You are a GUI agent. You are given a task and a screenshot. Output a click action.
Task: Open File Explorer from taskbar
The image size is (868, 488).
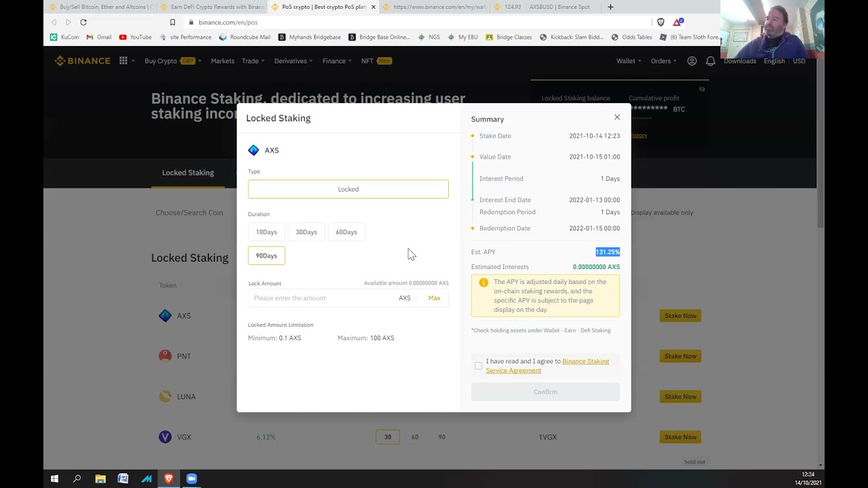coord(100,479)
